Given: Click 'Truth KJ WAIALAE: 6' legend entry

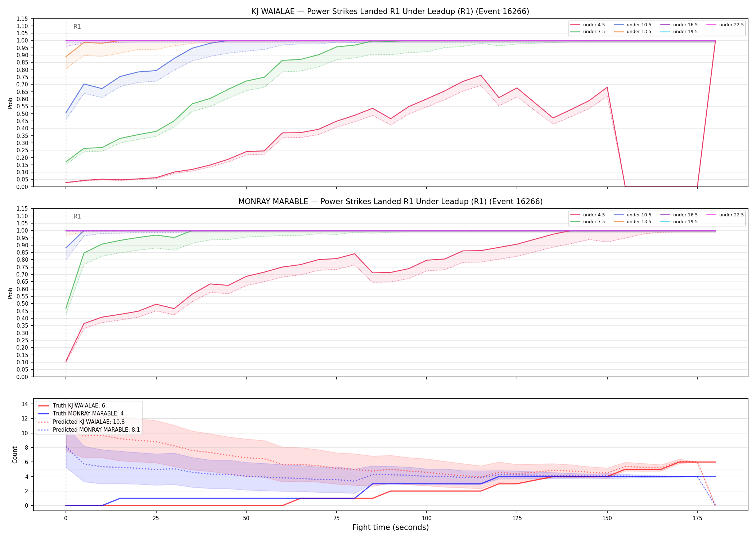Looking at the screenshot, I should (x=71, y=406).
